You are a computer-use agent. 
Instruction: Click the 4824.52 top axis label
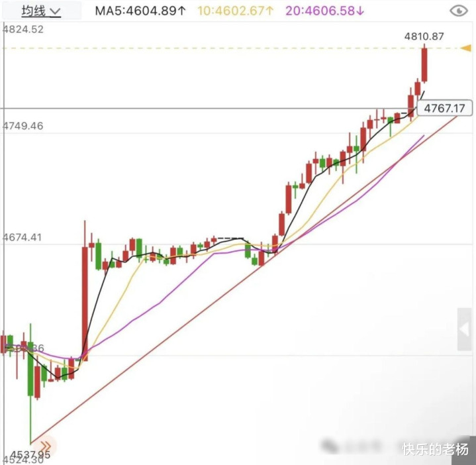point(23,29)
